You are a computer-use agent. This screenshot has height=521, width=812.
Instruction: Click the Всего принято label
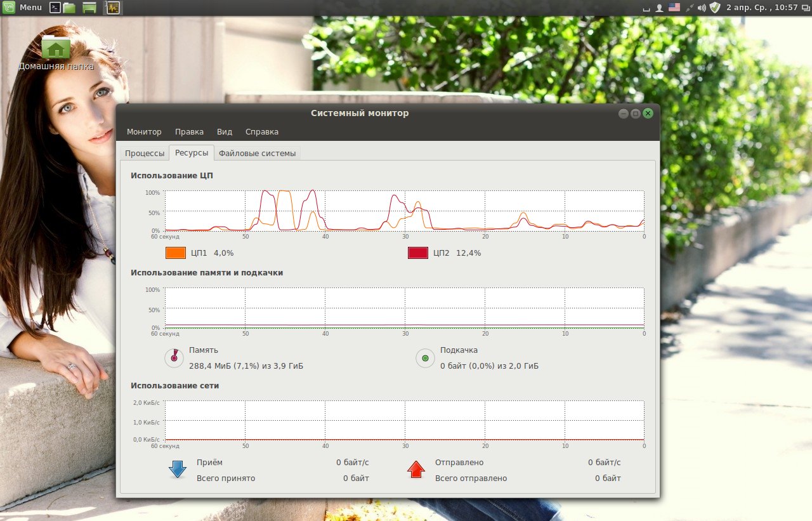tap(226, 478)
